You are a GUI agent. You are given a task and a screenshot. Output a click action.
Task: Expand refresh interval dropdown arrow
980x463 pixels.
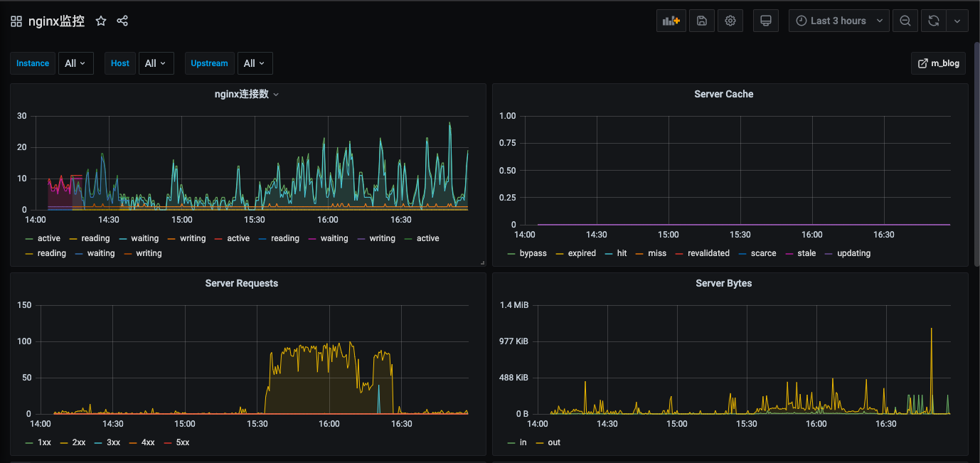(957, 21)
